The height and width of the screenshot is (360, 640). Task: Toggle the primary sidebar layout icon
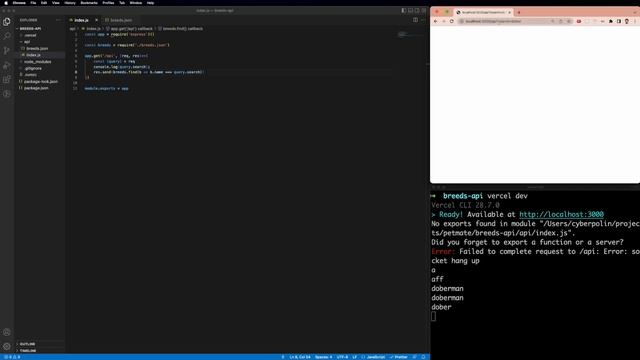(403, 11)
